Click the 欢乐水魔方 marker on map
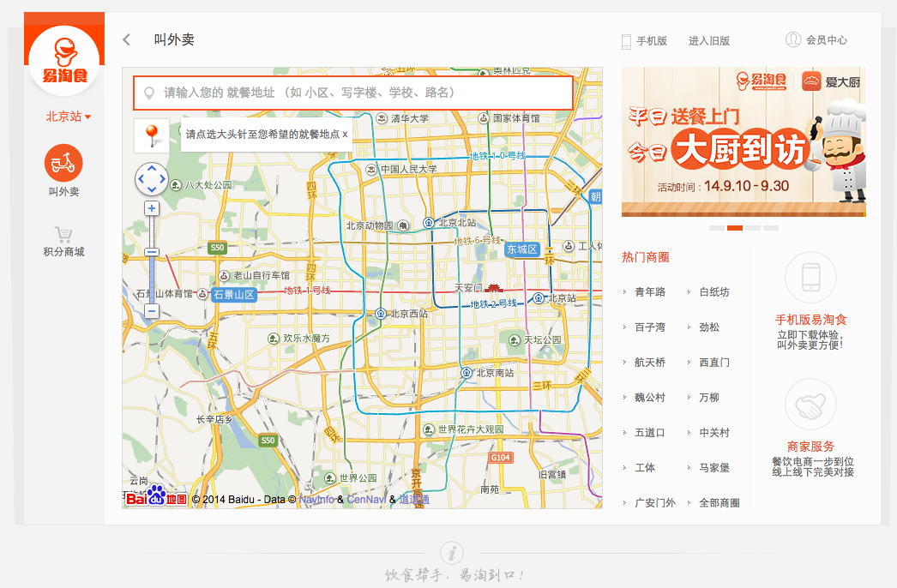This screenshot has width=897, height=588. [x=274, y=339]
